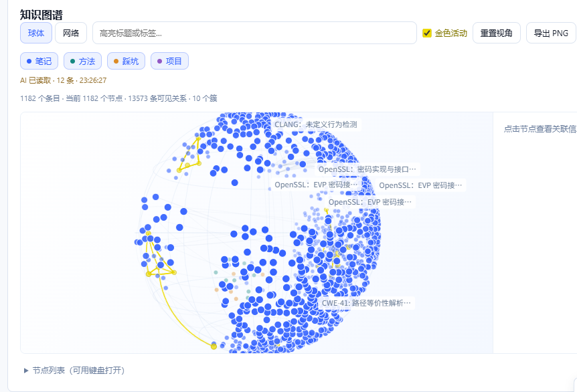The height and width of the screenshot is (392, 577).
Task: Select the OpenSSL：密码实现与接口 node label
Action: tap(367, 169)
